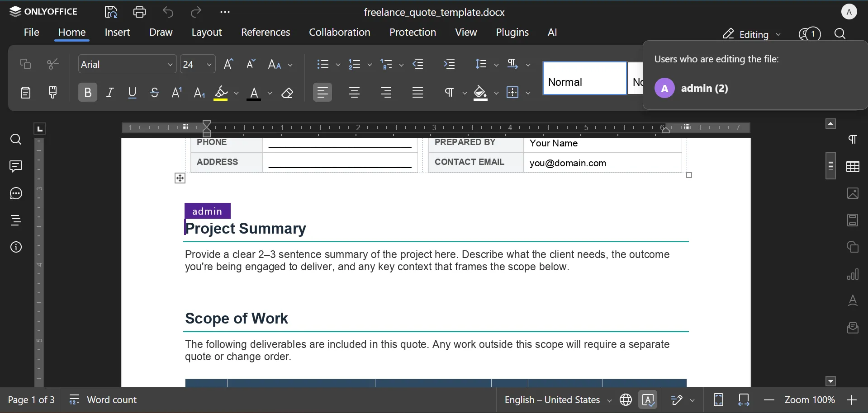Clear formatting with the eraser icon
Viewport: 868px width, 413px height.
pos(288,93)
